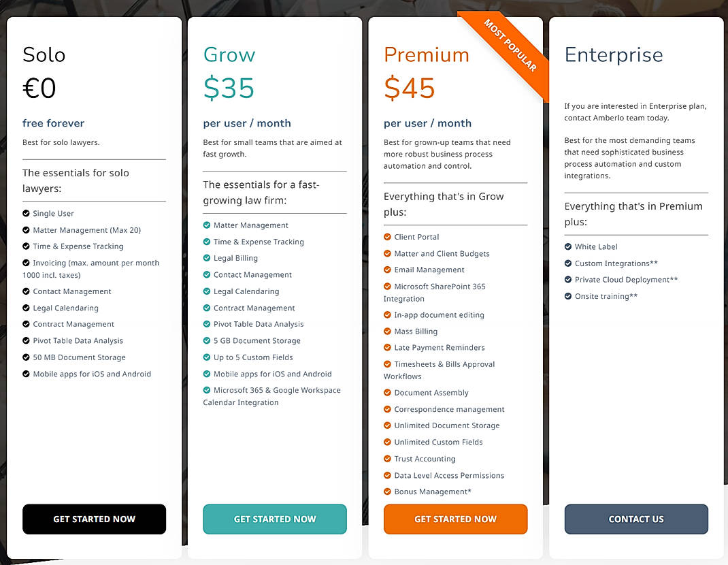Click the checkmark beside Document Assembly
This screenshot has width=728, height=565.
pos(388,393)
